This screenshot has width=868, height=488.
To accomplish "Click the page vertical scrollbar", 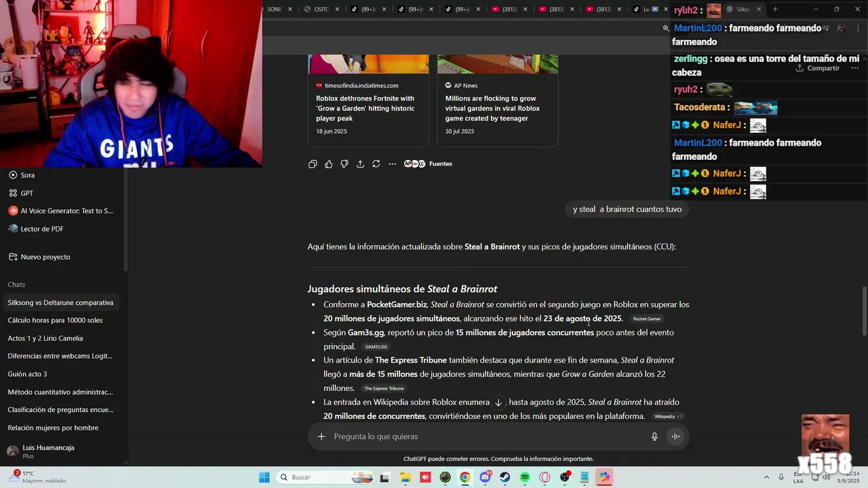I will (864, 310).
